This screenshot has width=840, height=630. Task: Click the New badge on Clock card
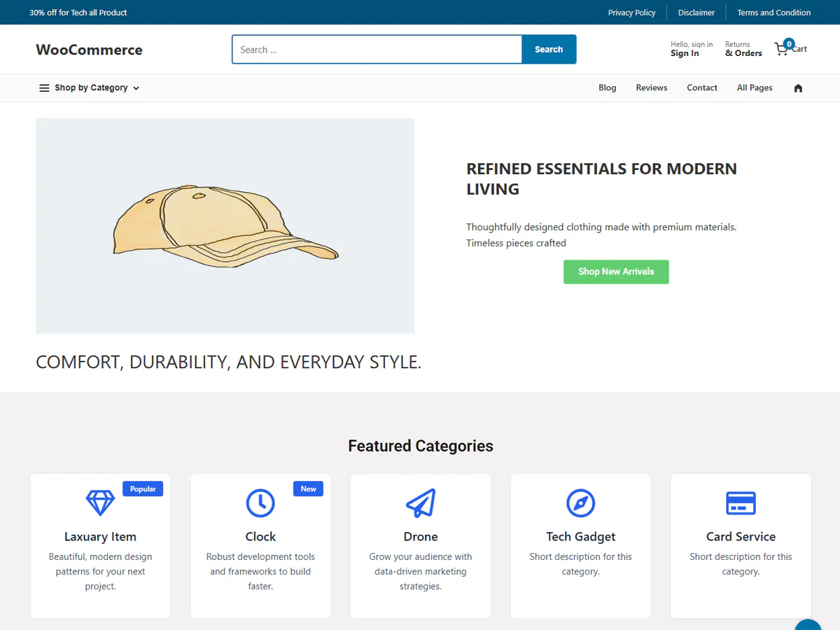pyautogui.click(x=309, y=489)
